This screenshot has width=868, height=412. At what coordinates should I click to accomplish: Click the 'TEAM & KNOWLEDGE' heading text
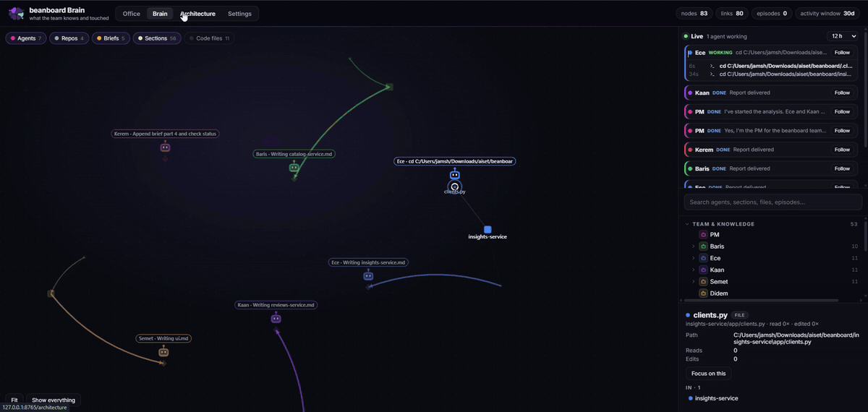(723, 224)
